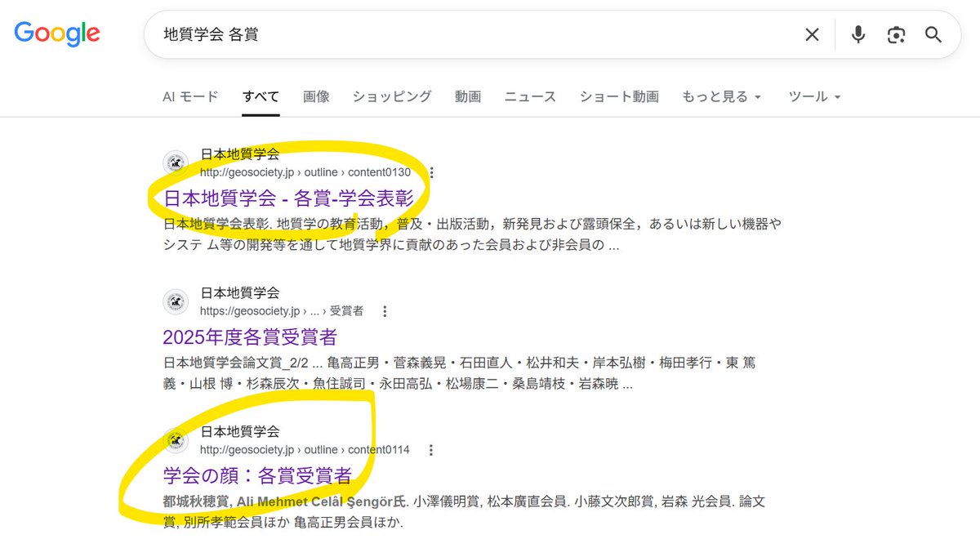Submit search using magnifying glass icon

933,34
